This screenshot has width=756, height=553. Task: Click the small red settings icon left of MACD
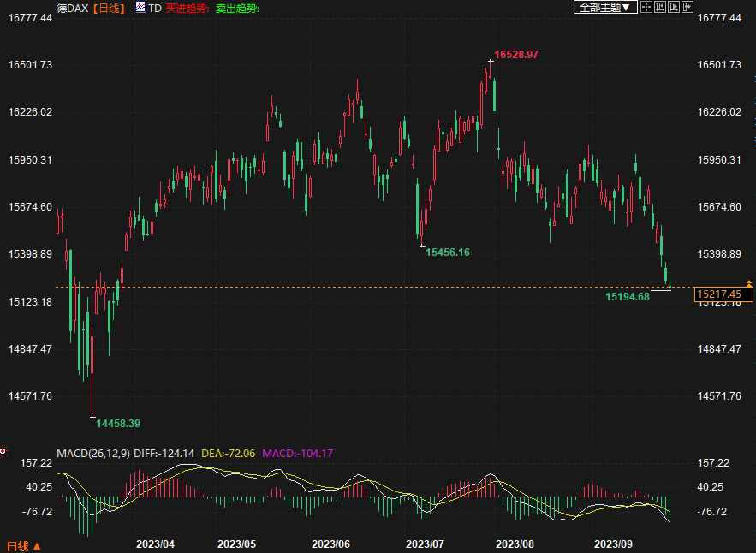click(x=3, y=450)
